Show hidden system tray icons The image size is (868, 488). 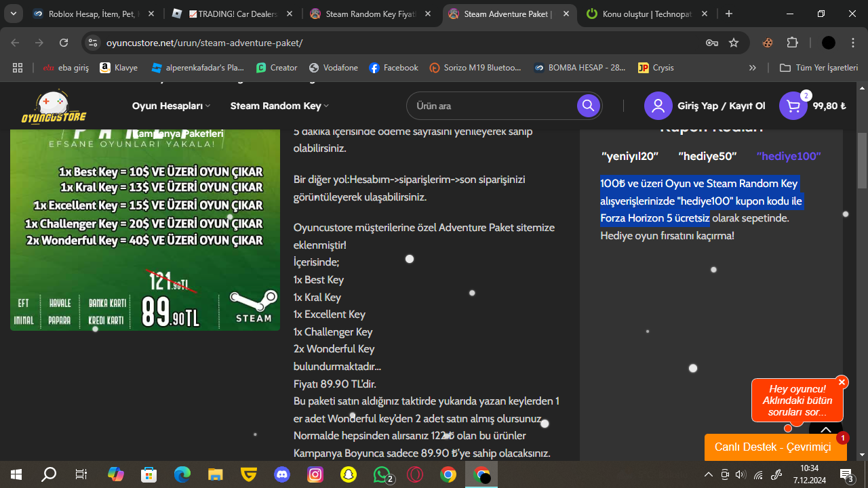pyautogui.click(x=709, y=474)
